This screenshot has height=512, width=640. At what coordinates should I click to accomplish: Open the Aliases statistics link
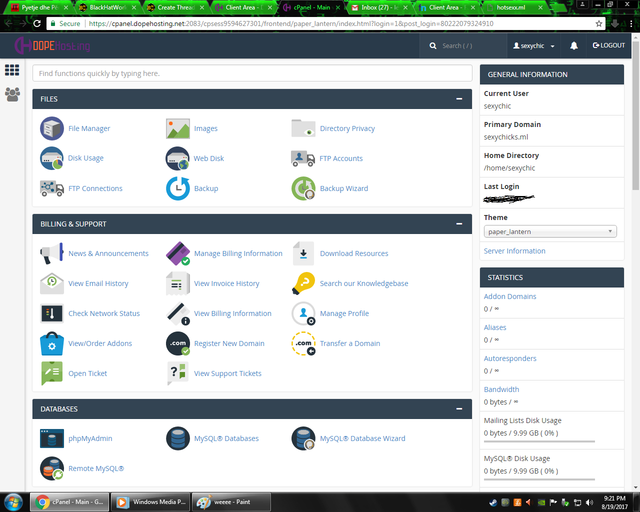click(x=495, y=327)
